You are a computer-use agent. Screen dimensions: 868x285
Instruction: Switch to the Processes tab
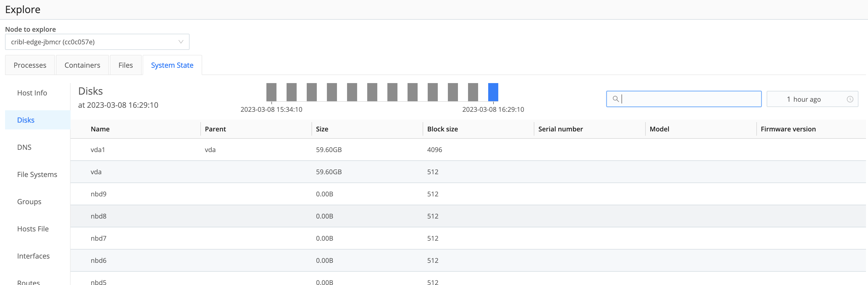click(x=30, y=65)
